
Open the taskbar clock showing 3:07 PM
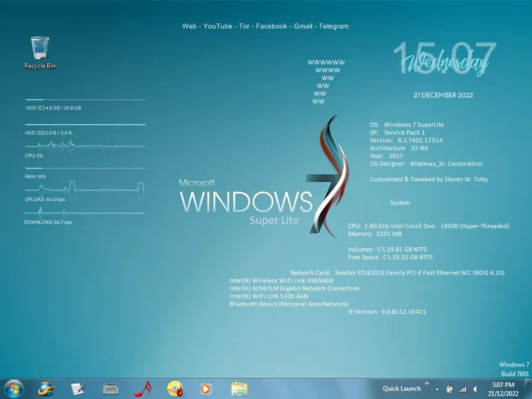click(503, 389)
